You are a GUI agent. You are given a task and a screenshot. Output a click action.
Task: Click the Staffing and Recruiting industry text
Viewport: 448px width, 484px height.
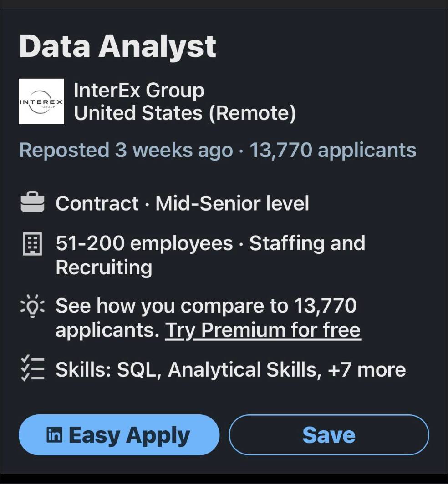click(x=210, y=255)
